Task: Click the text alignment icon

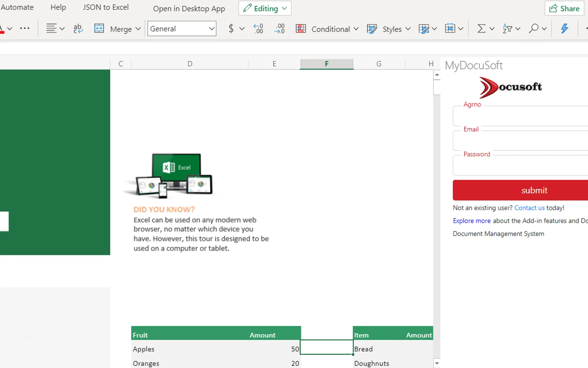Action: point(51,28)
